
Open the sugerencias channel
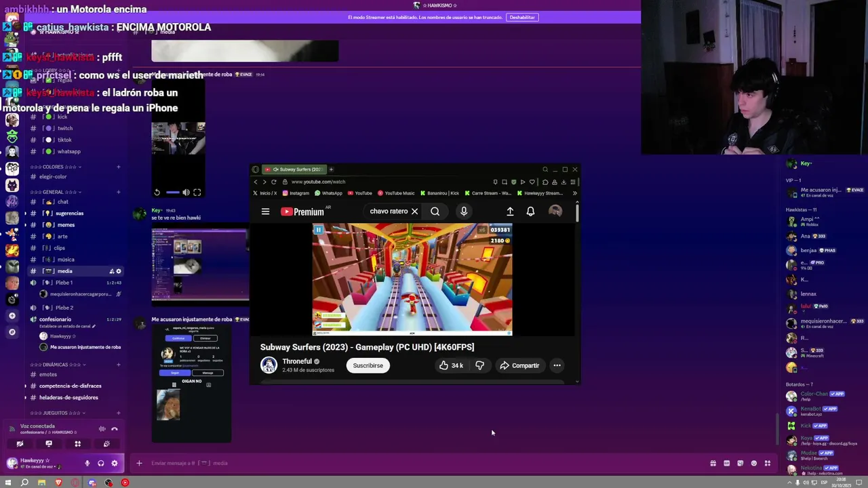(69, 213)
